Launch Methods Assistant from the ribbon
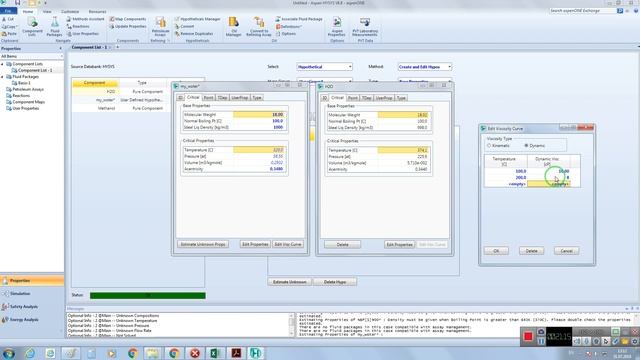Screen dimensions: 640x360 (85, 19)
